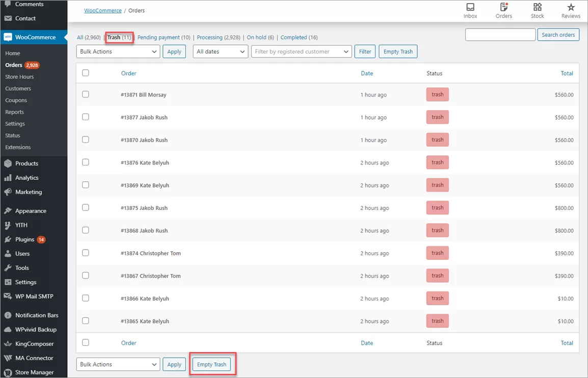Image resolution: width=588 pixels, height=378 pixels.
Task: Open the Reviews star icon
Action: tap(571, 8)
